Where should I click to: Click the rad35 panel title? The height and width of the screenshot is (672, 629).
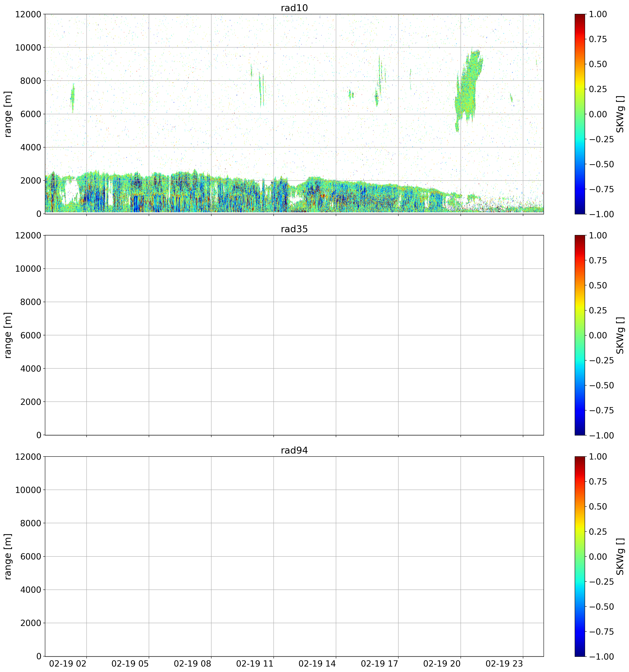(294, 229)
